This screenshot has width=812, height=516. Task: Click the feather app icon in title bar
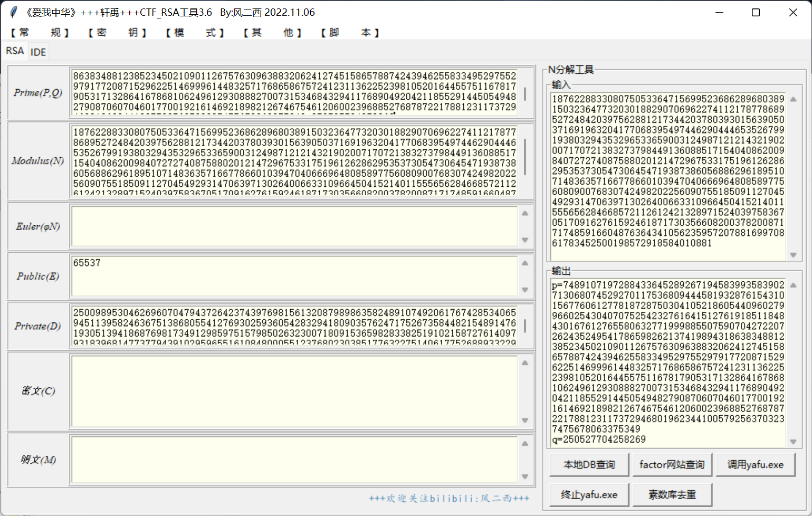click(x=13, y=12)
